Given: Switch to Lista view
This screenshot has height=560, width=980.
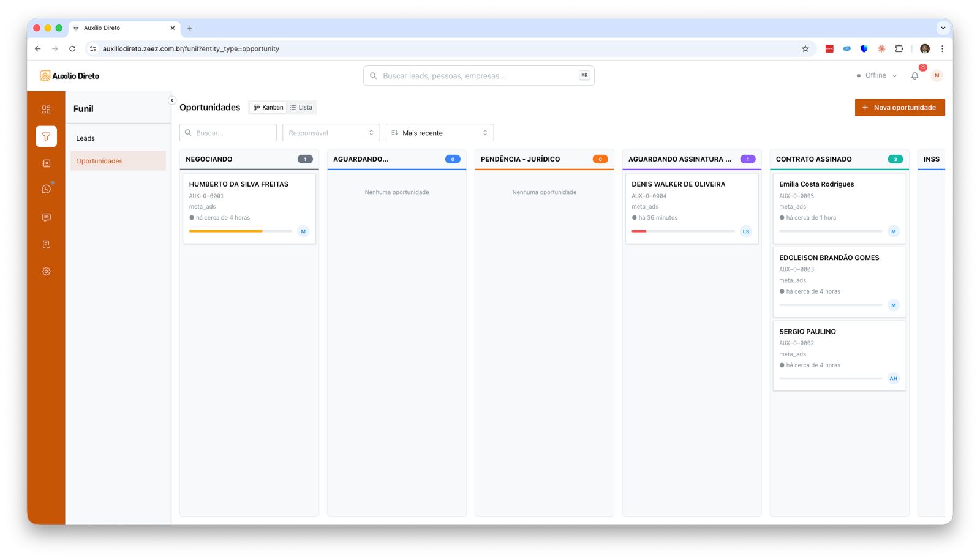Looking at the screenshot, I should [301, 108].
